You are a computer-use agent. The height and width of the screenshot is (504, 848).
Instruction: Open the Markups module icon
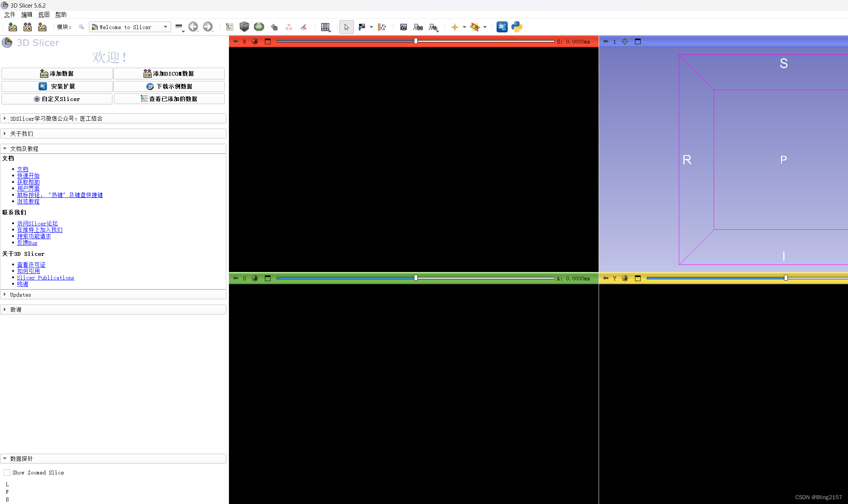(289, 27)
